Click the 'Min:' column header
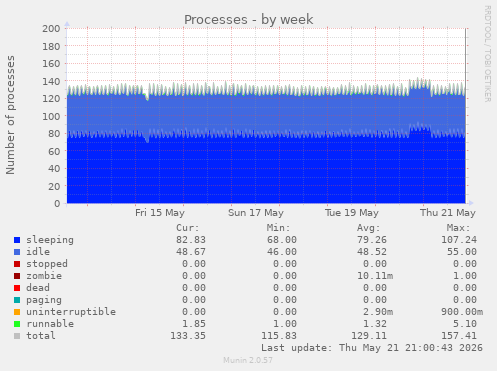Viewport: 497px width, 371px height. coord(278,228)
